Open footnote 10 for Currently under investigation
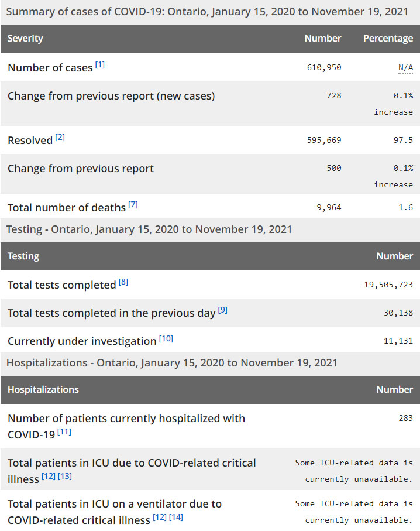The height and width of the screenshot is (531, 420). [x=166, y=338]
